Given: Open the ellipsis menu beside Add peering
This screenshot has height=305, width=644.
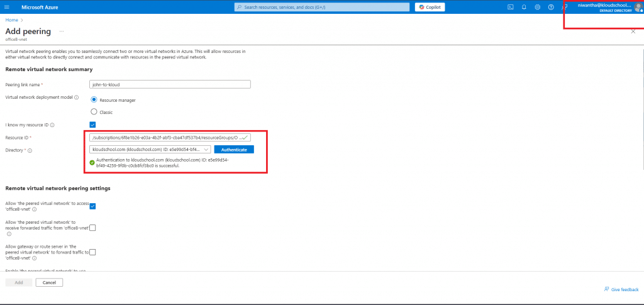Looking at the screenshot, I should pyautogui.click(x=62, y=31).
